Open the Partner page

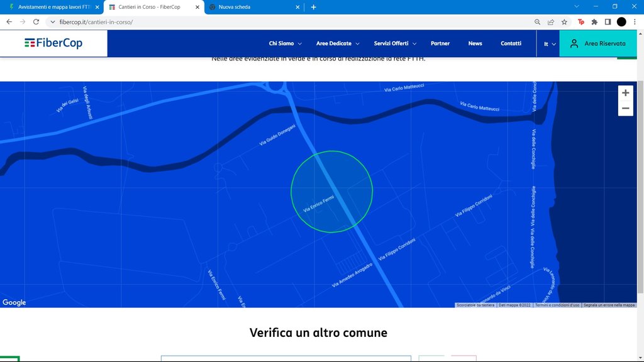click(440, 43)
